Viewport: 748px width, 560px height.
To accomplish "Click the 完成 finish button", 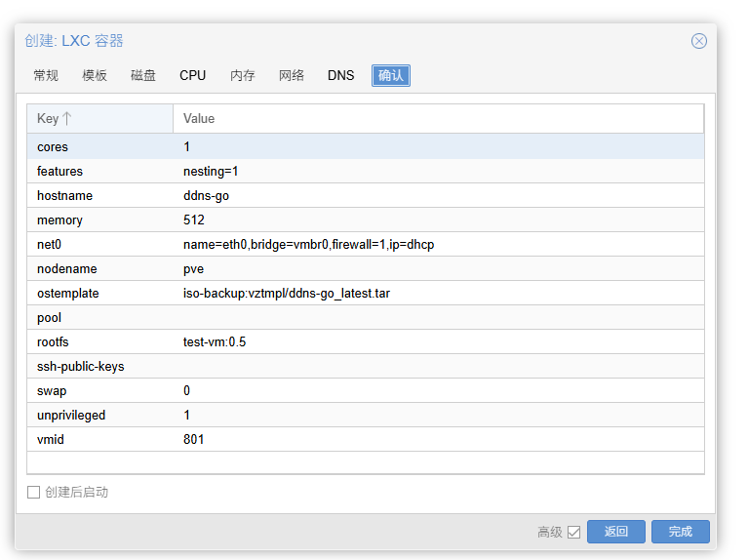I will pyautogui.click(x=680, y=532).
